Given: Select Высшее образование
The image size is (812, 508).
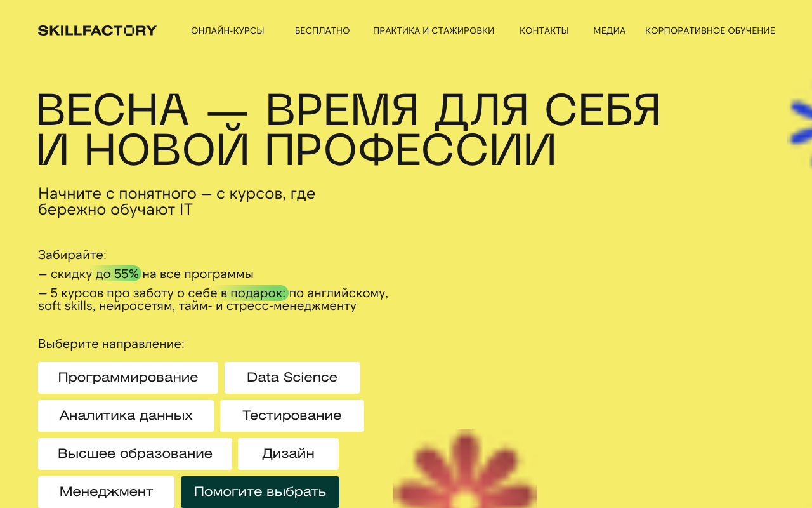Looking at the screenshot, I should [x=135, y=453].
